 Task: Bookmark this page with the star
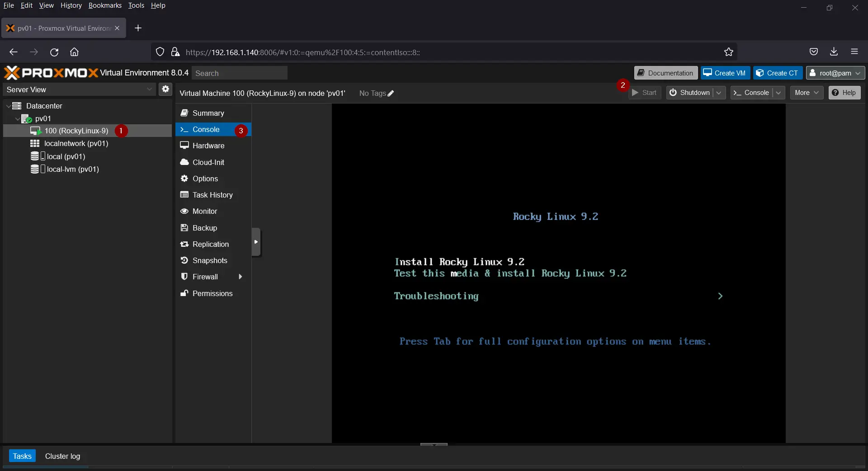click(729, 52)
